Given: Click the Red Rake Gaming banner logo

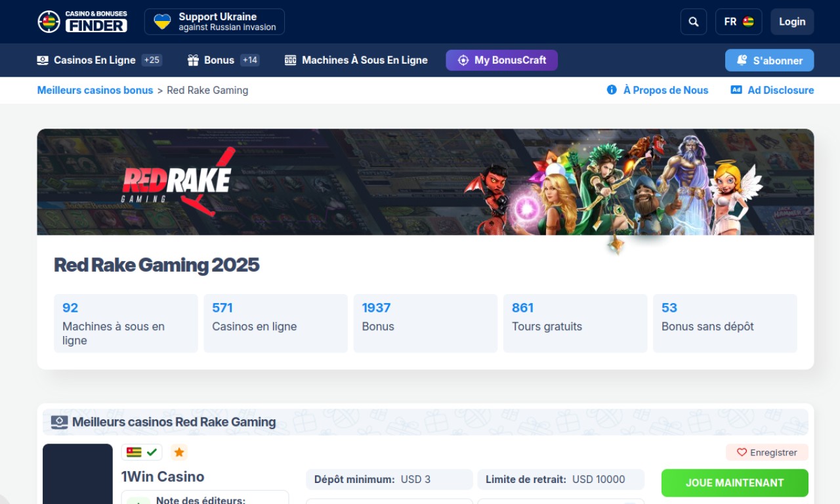Looking at the screenshot, I should (178, 182).
